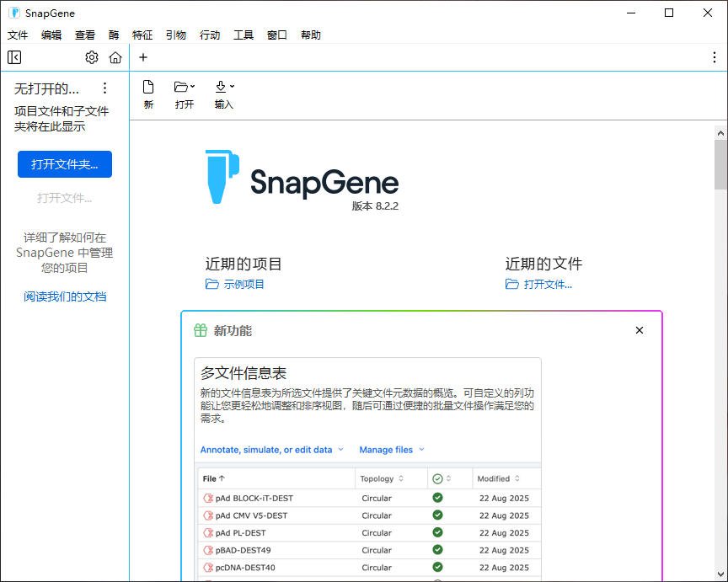Click the greyed 打开文件... sidebar button
Viewport: 728px width, 582px height.
coord(65,198)
